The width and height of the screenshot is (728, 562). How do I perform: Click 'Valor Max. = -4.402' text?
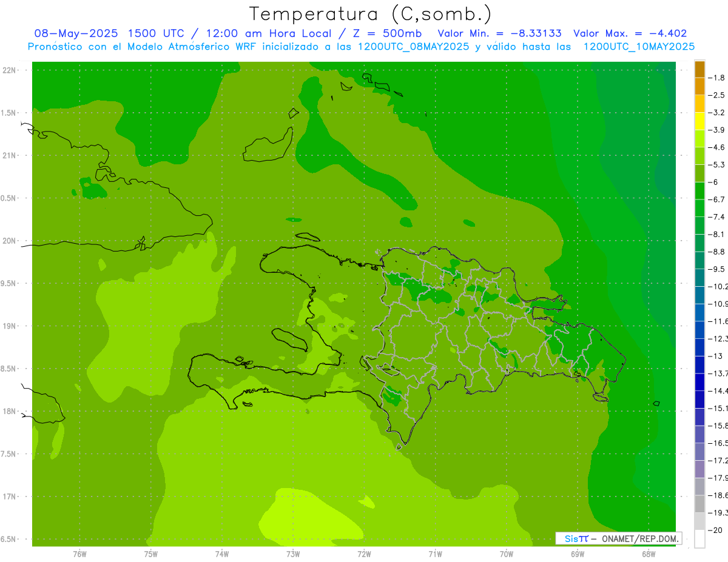click(630, 33)
